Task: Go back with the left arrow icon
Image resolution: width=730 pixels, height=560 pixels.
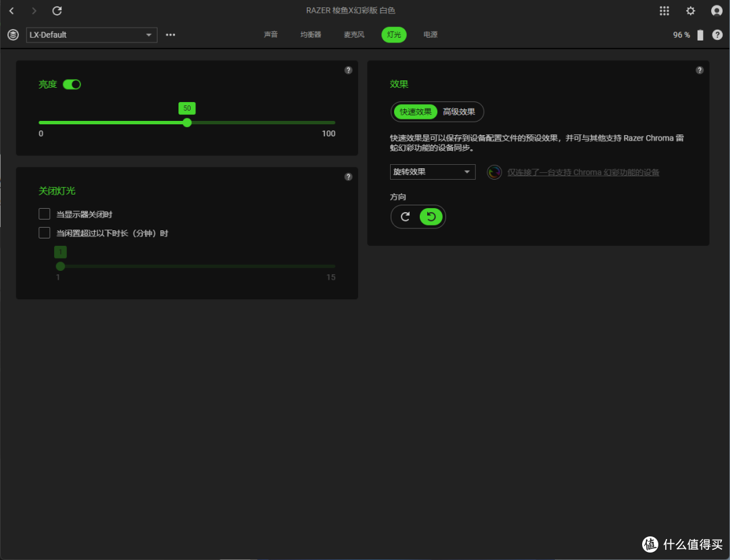Action: pos(11,11)
